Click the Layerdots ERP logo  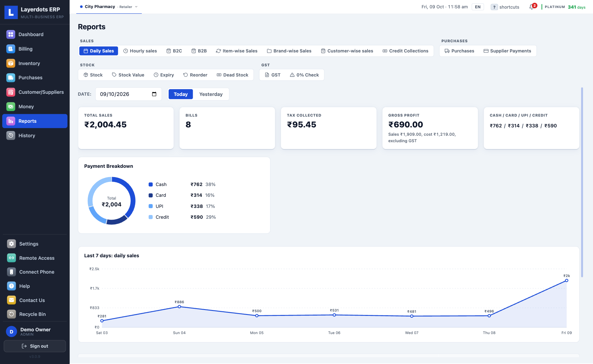tap(11, 12)
